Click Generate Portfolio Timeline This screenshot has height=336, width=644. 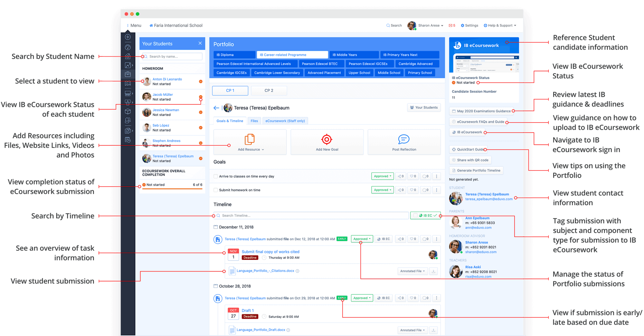tap(476, 171)
